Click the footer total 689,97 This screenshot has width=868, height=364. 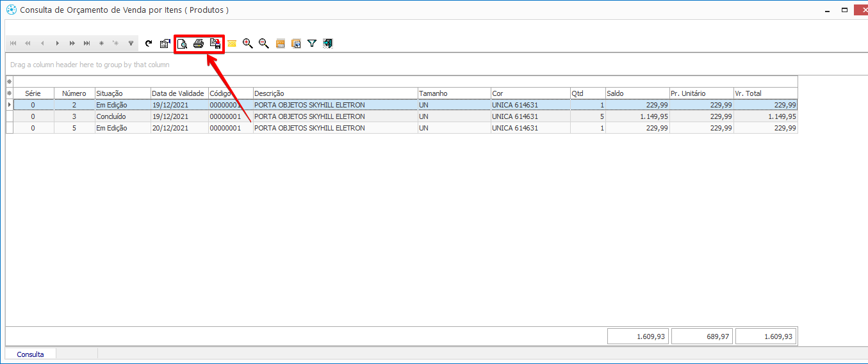(702, 336)
